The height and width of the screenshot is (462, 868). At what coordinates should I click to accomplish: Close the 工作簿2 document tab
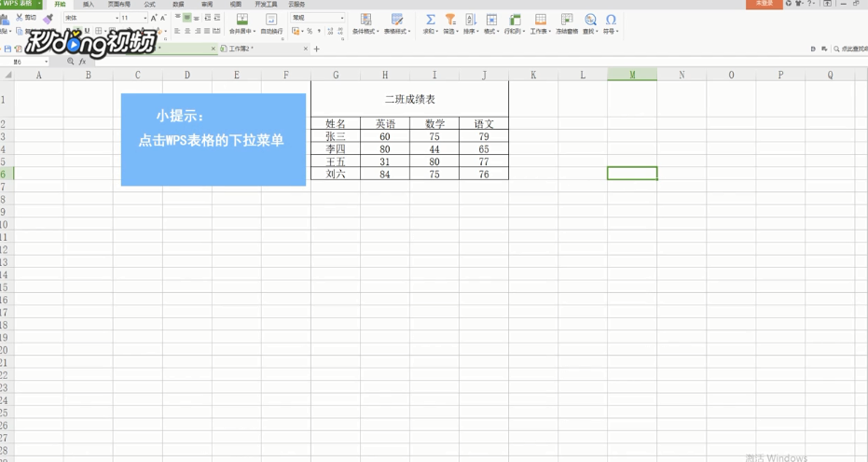pos(305,49)
